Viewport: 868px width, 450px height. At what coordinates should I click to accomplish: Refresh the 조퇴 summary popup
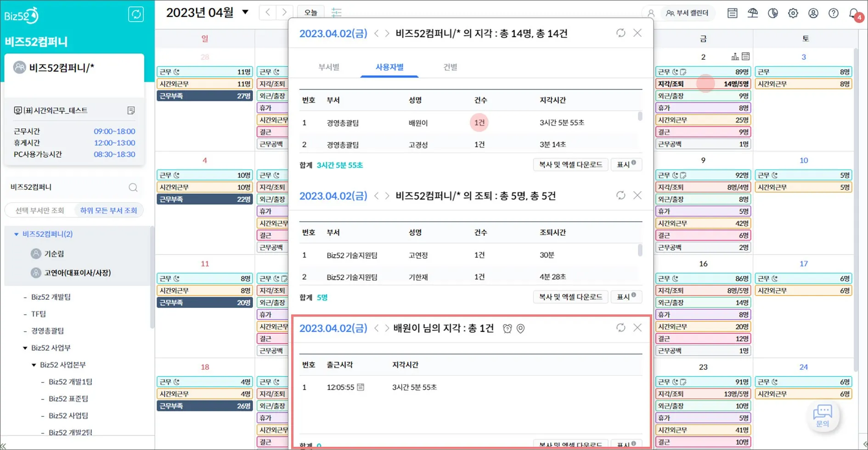tap(621, 195)
